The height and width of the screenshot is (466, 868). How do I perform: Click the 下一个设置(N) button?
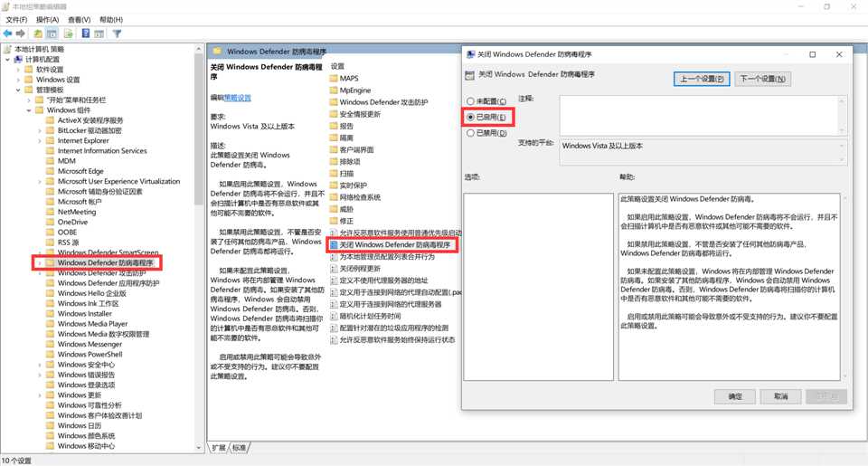coord(763,79)
